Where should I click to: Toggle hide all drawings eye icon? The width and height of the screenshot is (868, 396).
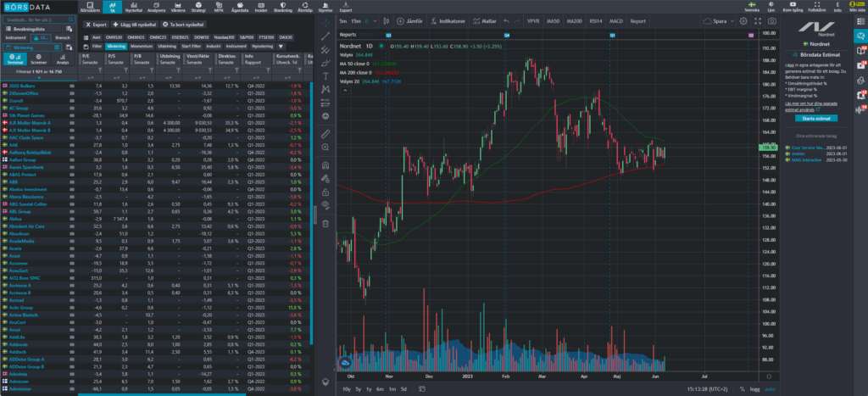pyautogui.click(x=325, y=204)
